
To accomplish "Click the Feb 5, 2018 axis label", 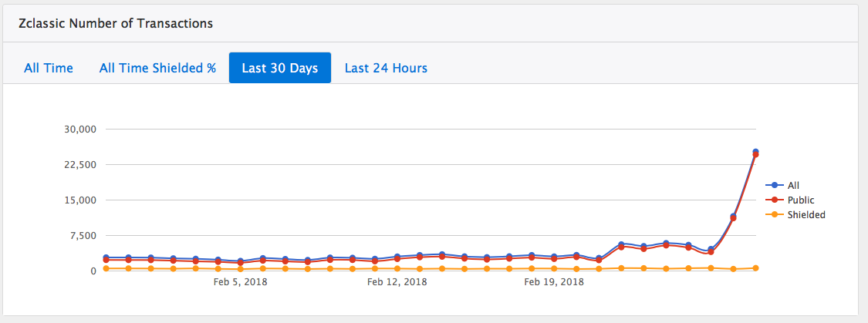I will click(x=240, y=282).
